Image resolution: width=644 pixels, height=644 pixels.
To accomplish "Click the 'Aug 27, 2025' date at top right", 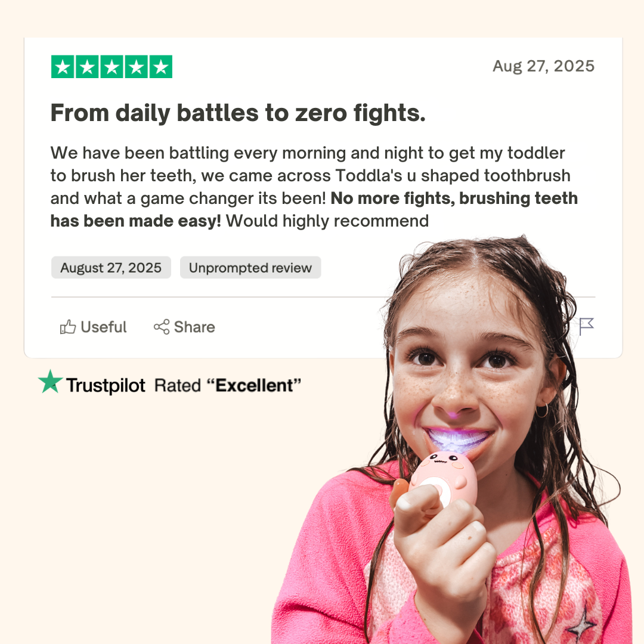I will point(543,66).
